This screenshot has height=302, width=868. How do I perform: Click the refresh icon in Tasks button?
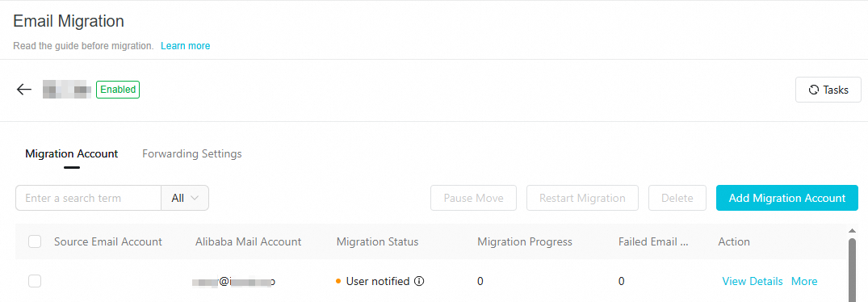[814, 90]
